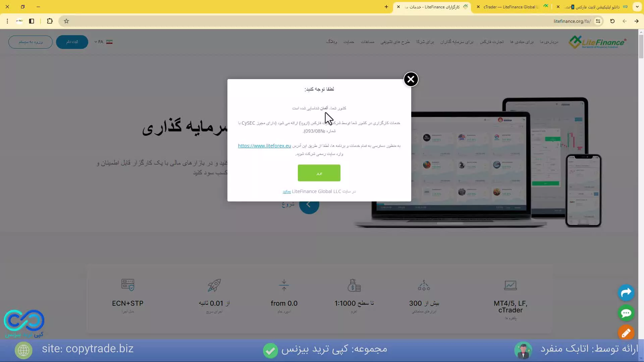Click the reload/refresh icon in toolbar
Viewport: 644px width, 362px height.
(x=612, y=21)
